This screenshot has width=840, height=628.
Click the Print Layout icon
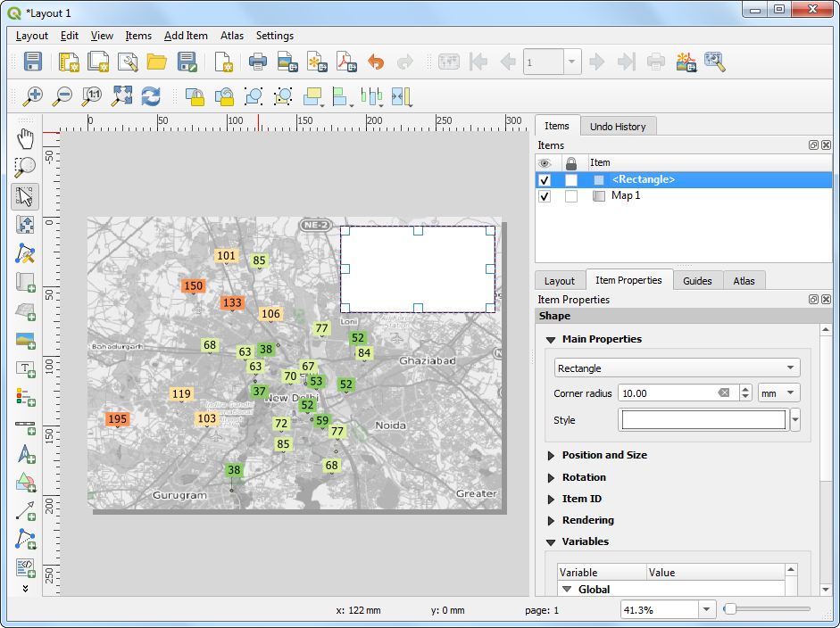[x=258, y=62]
